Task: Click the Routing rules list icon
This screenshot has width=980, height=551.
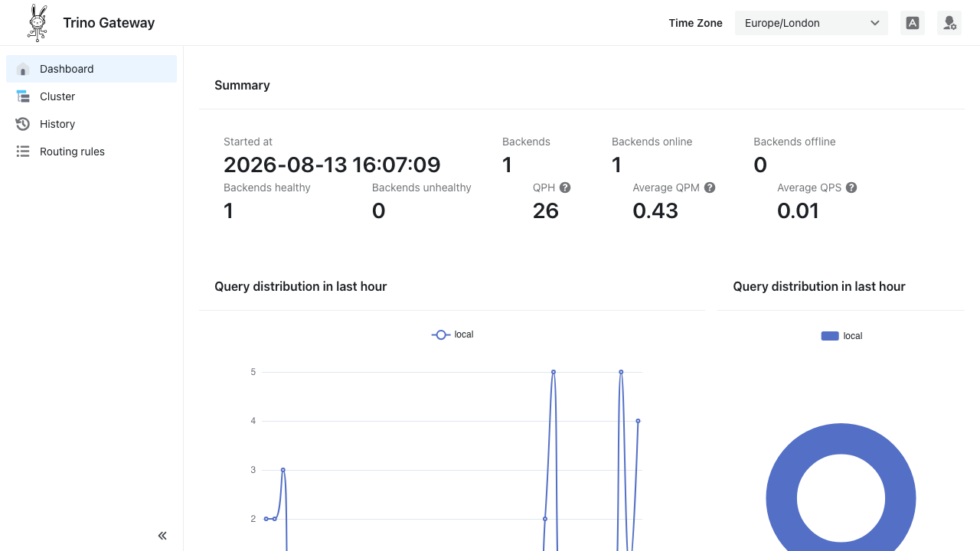Action: pos(23,152)
